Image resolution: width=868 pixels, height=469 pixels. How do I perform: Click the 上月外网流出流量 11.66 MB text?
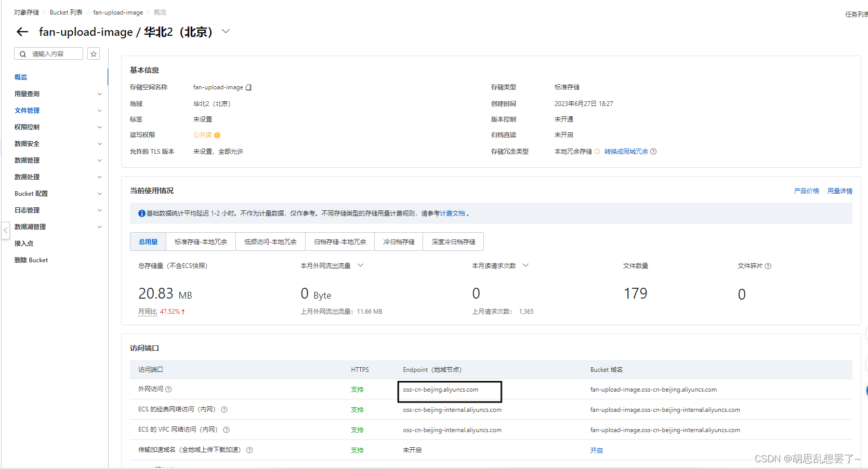(341, 312)
